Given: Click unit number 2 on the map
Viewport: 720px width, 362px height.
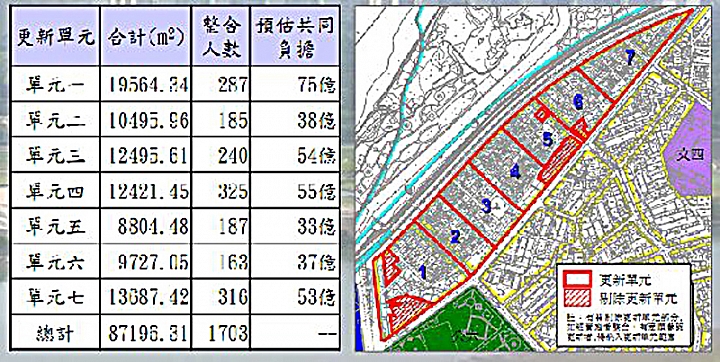Looking at the screenshot, I should coord(455,236).
